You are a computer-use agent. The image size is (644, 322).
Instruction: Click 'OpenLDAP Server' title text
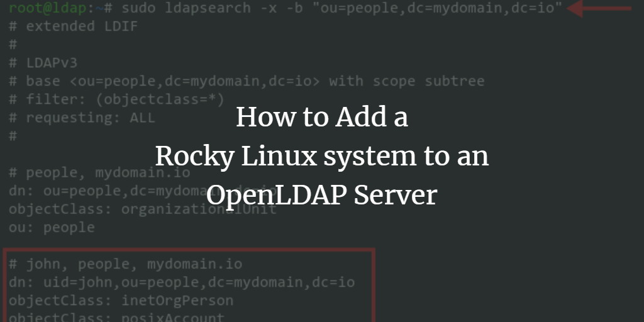tap(321, 195)
